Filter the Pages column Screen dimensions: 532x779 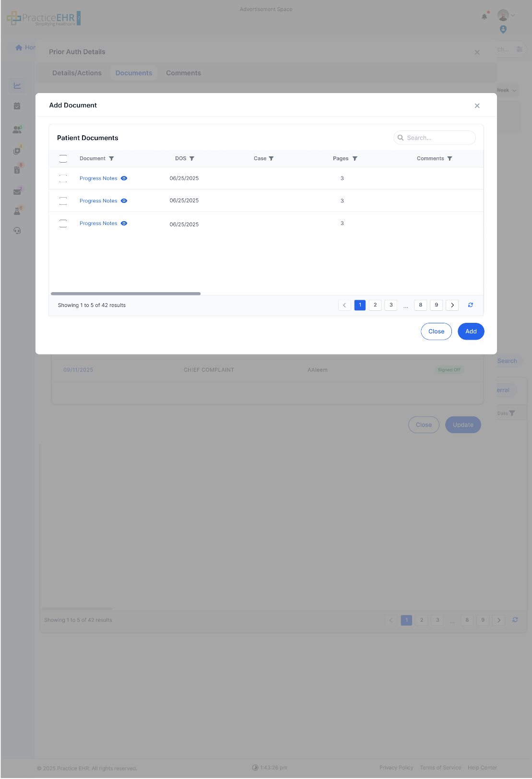(x=355, y=159)
